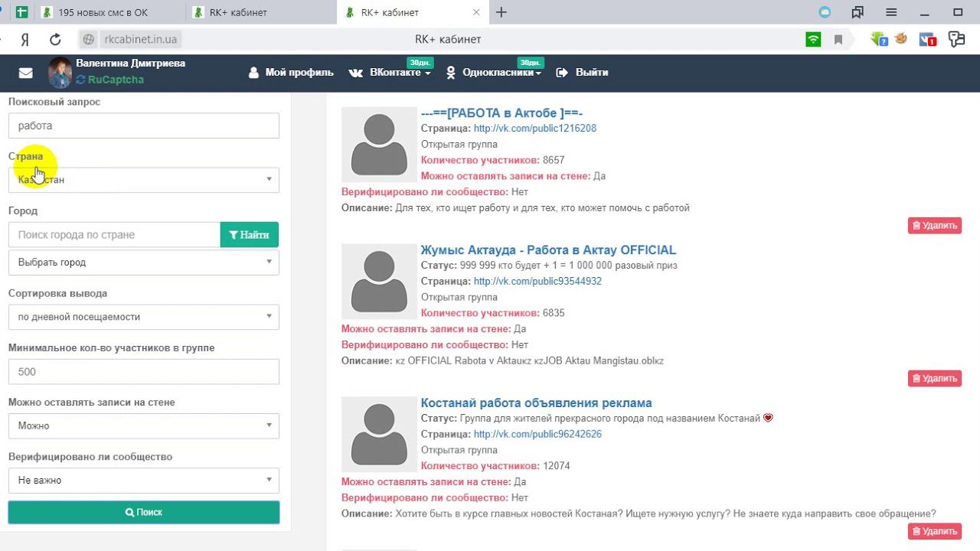This screenshot has height=551, width=980.
Task: Click the 30дн. badge above ВКонтакте
Action: point(420,63)
